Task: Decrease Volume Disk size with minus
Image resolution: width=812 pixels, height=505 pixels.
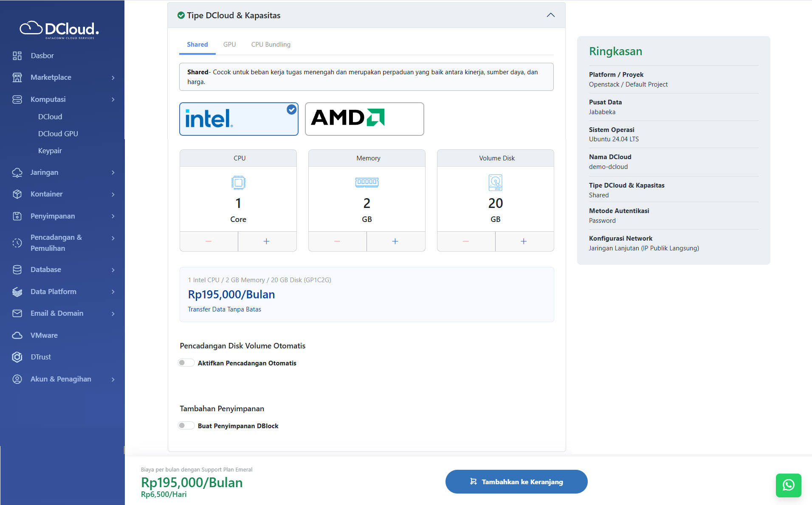Action: tap(466, 241)
